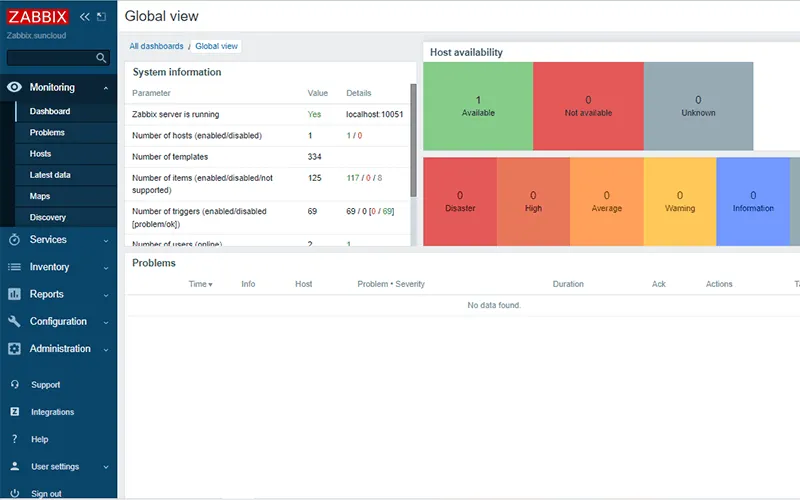Click the Reports chart icon
Image resolution: width=800 pixels, height=500 pixels.
tap(14, 294)
